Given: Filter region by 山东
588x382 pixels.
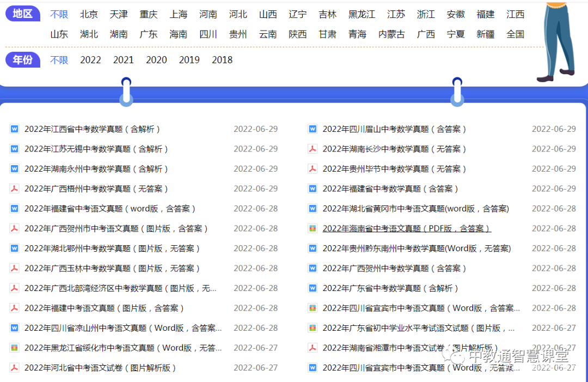Looking at the screenshot, I should (x=59, y=34).
